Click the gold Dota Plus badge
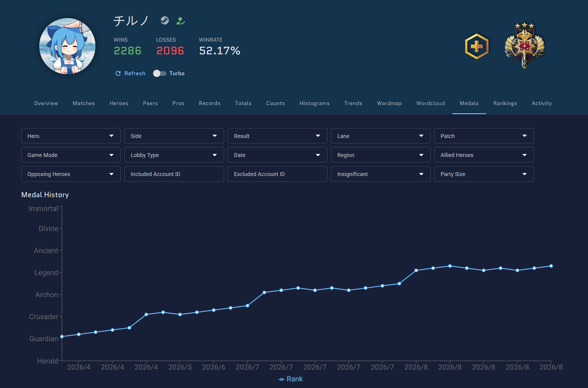This screenshot has height=388, width=588. point(477,46)
